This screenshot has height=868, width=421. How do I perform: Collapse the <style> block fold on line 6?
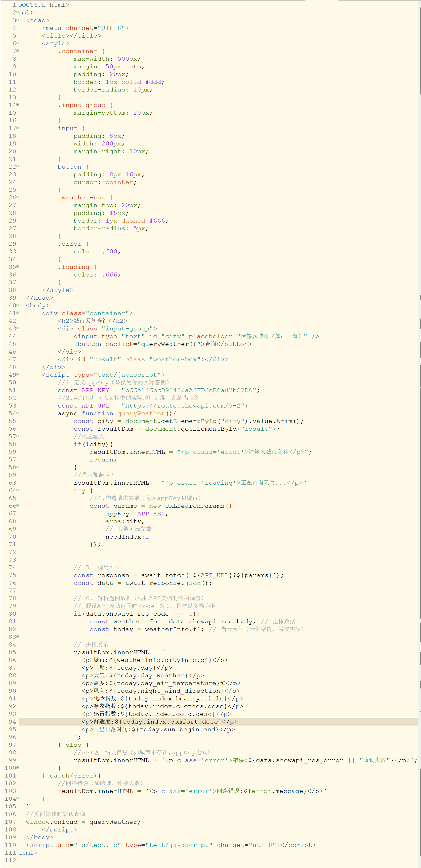click(x=17, y=43)
